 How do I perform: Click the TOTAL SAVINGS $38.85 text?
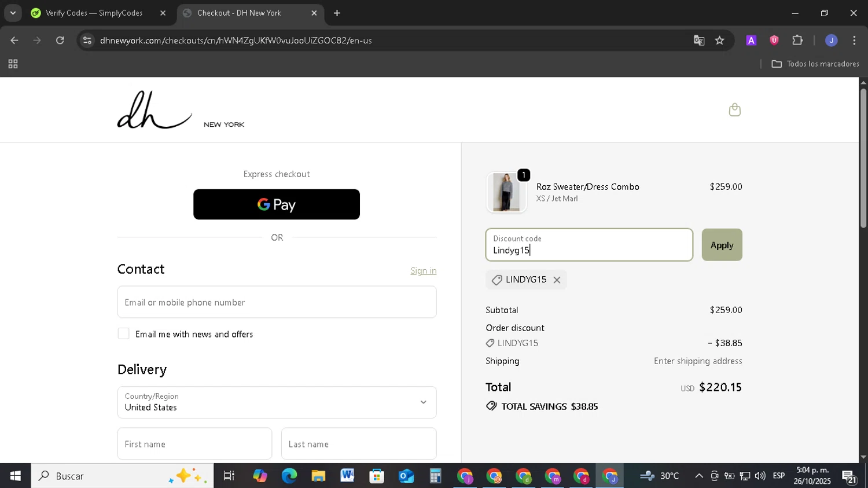[x=549, y=406]
